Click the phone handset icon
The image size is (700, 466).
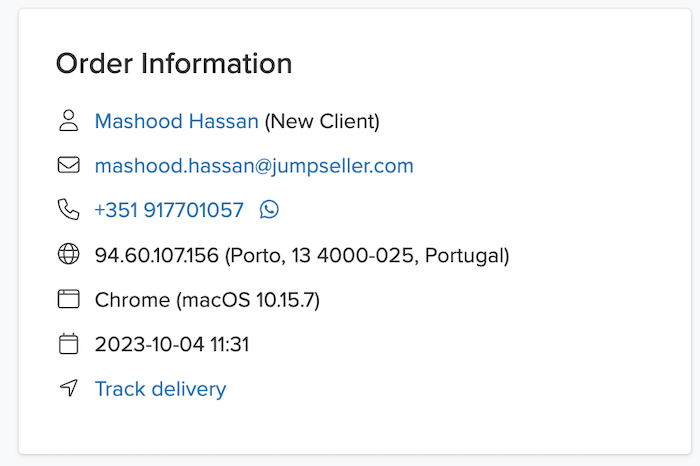coord(68,210)
